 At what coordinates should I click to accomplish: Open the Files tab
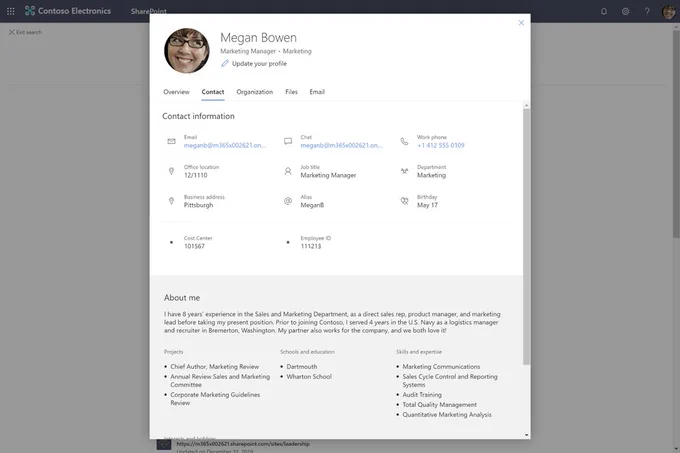[x=291, y=92]
